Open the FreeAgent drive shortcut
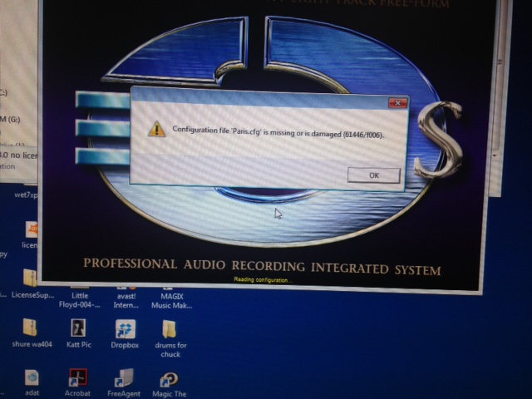The image size is (532, 399). click(x=124, y=378)
